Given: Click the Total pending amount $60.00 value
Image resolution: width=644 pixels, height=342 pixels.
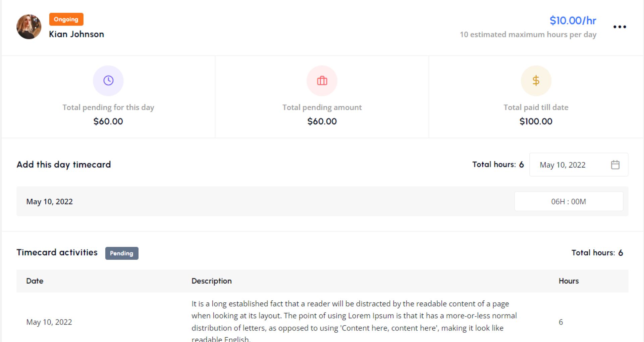Looking at the screenshot, I should [322, 121].
